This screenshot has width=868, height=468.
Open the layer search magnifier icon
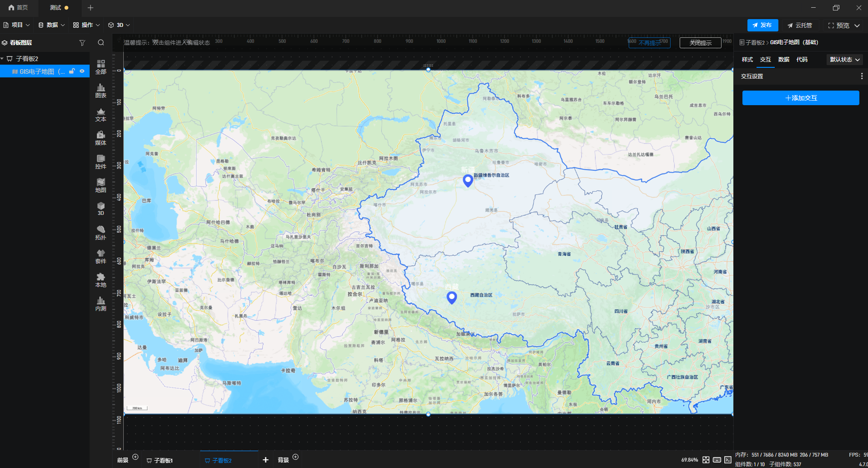101,43
